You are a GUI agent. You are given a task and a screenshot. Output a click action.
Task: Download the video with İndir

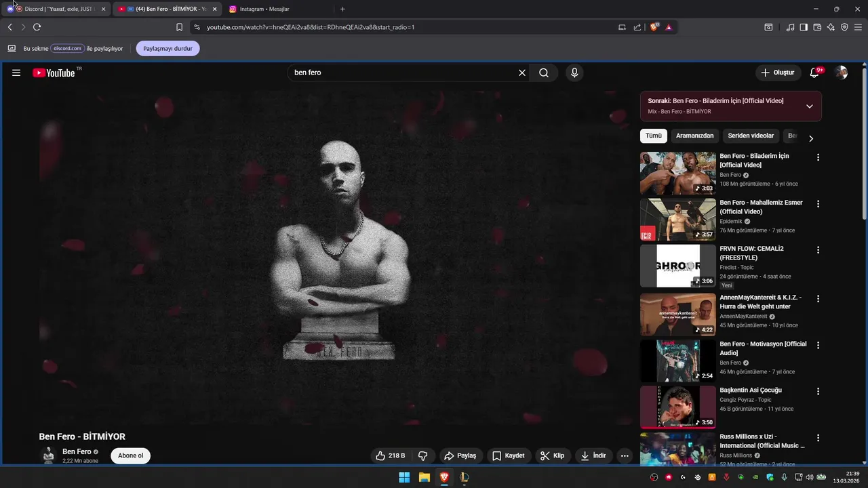tap(593, 455)
